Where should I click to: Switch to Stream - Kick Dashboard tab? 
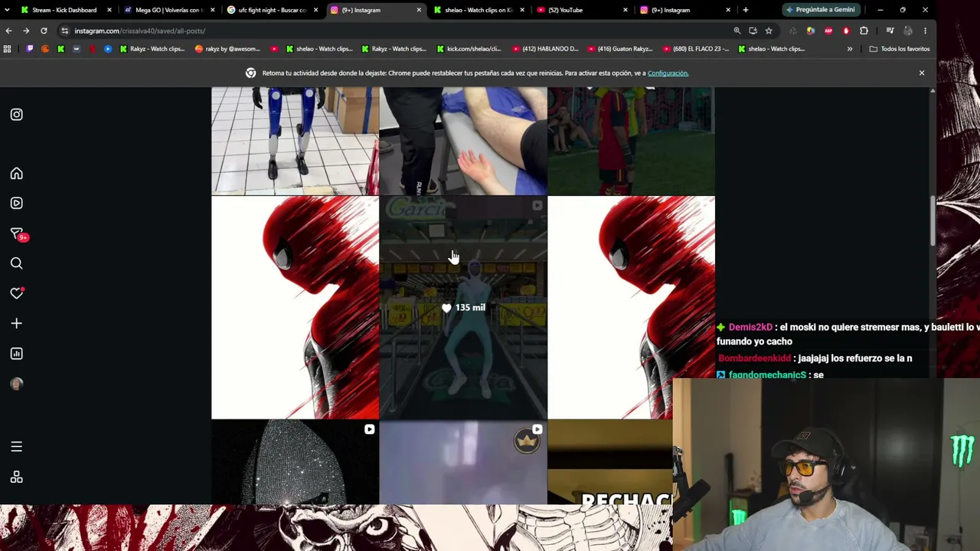click(x=65, y=10)
